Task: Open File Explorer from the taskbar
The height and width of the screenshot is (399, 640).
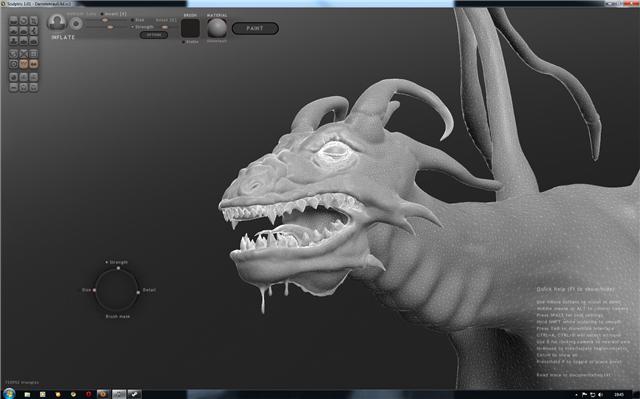Action: pyautogui.click(x=27, y=395)
